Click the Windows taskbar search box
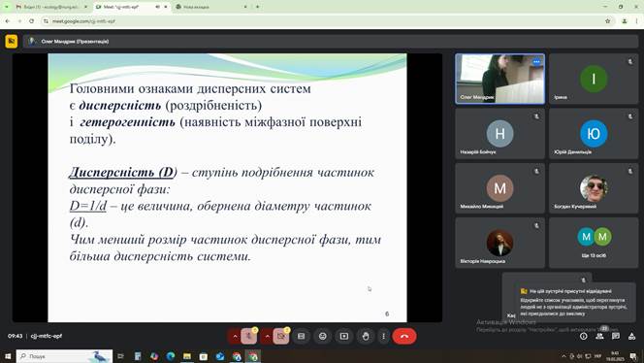644x363 pixels. coord(64,356)
